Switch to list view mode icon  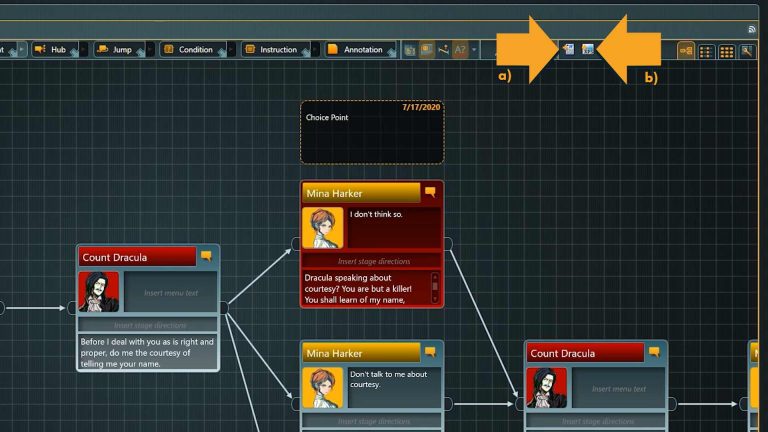pos(706,51)
